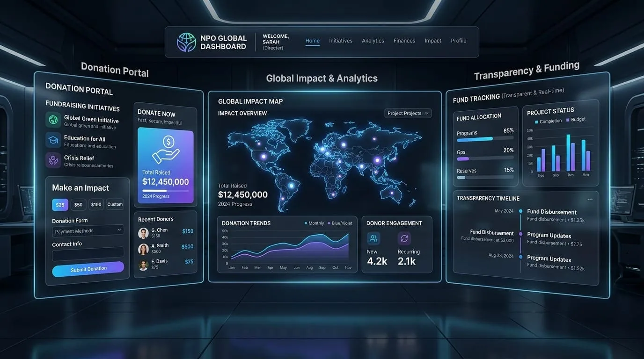Open the Crisis Relief initiative link
Viewport: 644px width, 359px height.
[79, 158]
